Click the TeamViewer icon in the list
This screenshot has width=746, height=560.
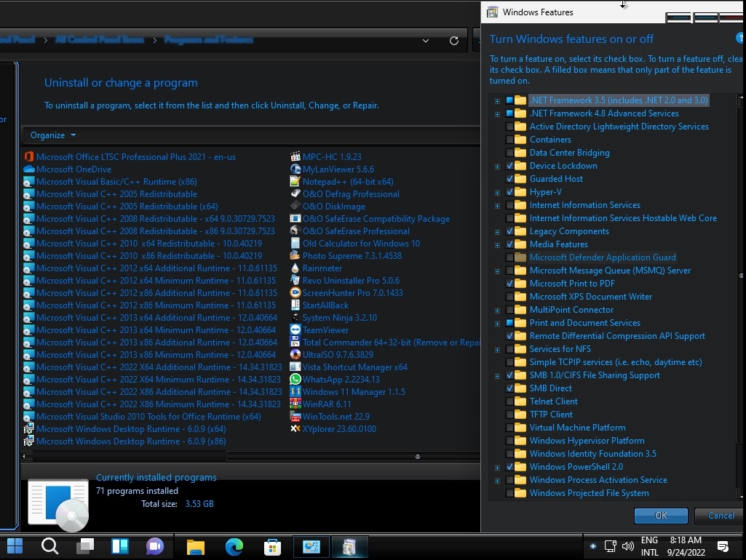pyautogui.click(x=295, y=329)
